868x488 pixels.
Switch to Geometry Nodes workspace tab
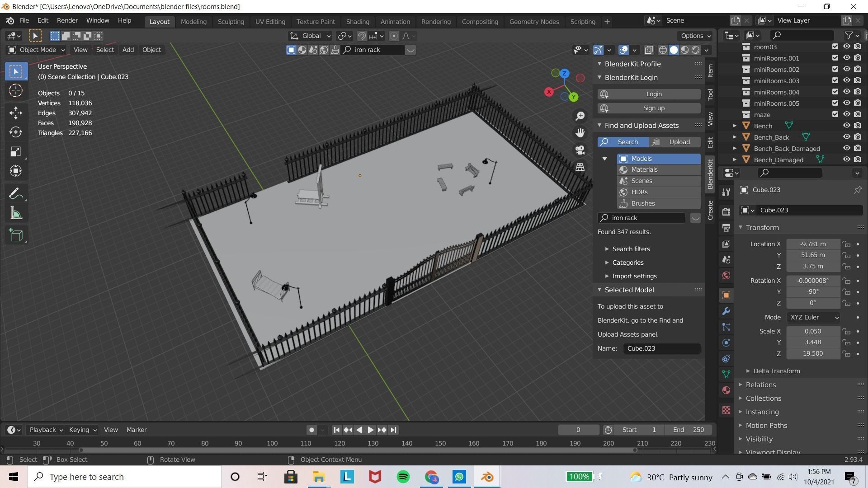pos(534,21)
